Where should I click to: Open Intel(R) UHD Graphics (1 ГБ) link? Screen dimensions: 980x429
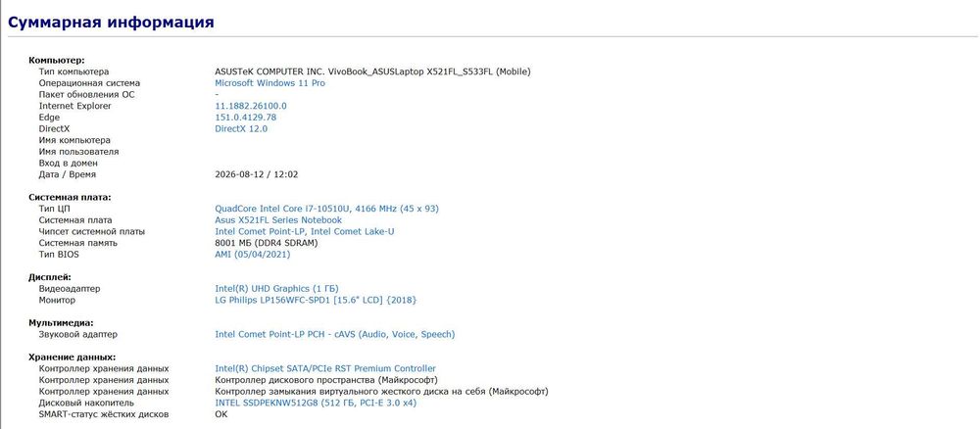[x=277, y=289]
